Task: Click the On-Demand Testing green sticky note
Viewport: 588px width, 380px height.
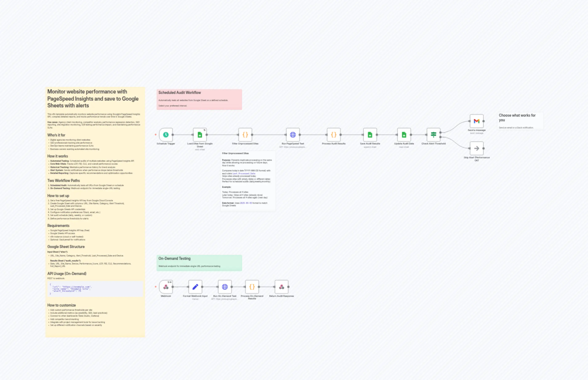Action: point(199,263)
